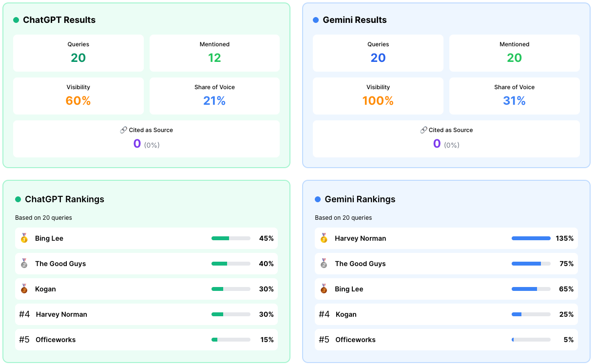Click the blue dot beside Gemini Rankings

pyautogui.click(x=318, y=199)
